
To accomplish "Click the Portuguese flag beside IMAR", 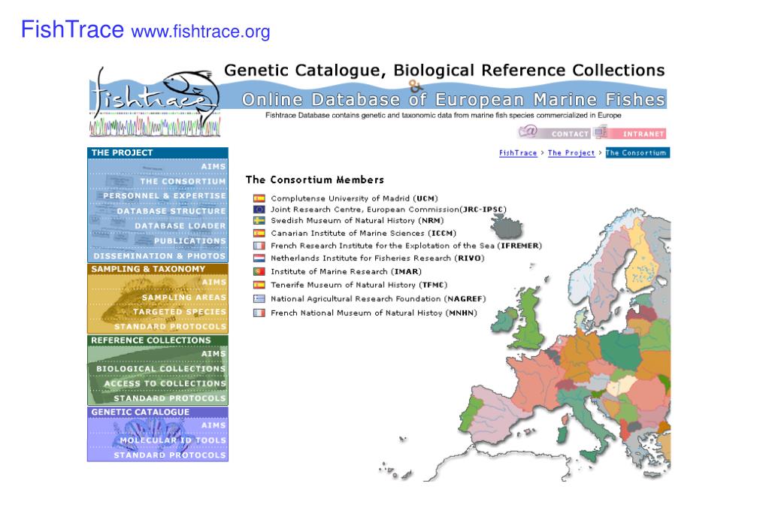I will (x=259, y=271).
